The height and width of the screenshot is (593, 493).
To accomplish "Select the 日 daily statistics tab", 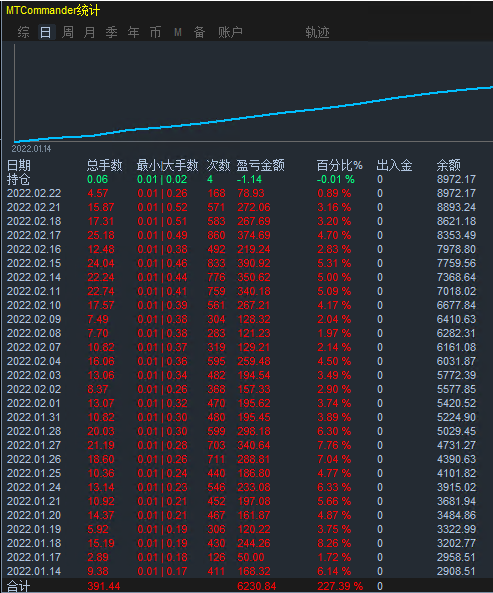I will [45, 32].
